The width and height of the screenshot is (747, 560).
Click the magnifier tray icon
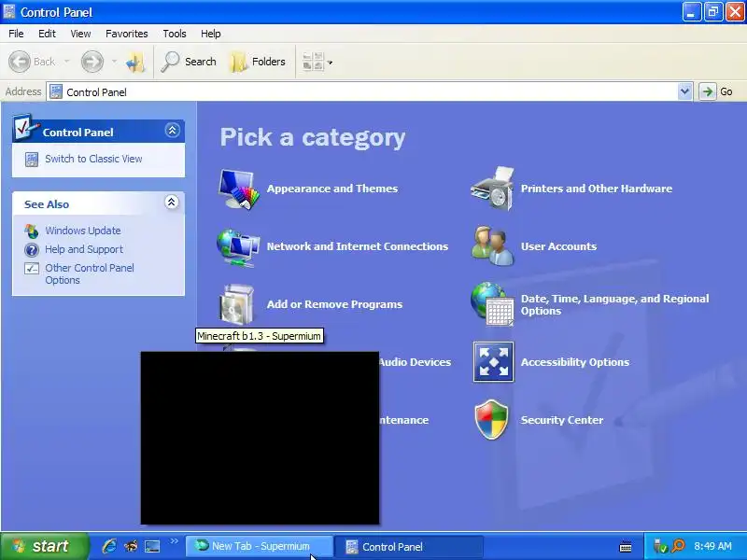pyautogui.click(x=678, y=546)
